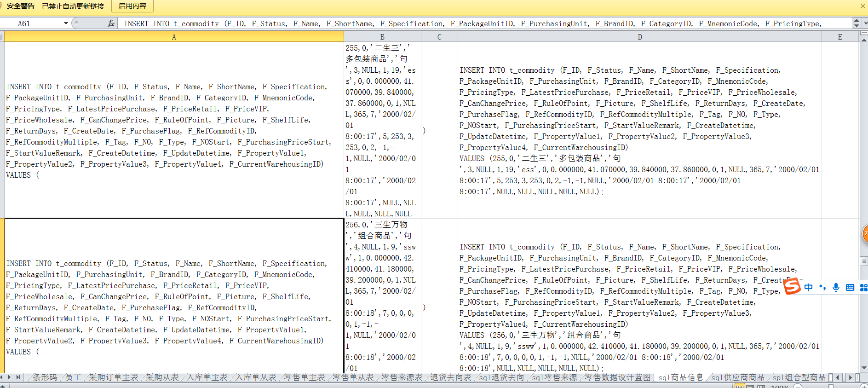Switch to the 条形码 sheet tab

pyautogui.click(x=45, y=377)
